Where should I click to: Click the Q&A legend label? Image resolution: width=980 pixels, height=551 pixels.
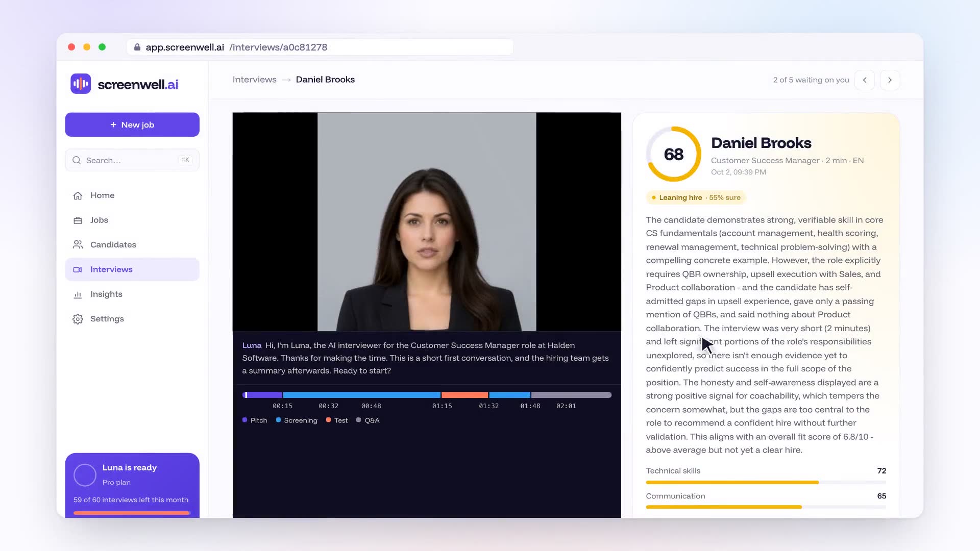click(x=372, y=420)
